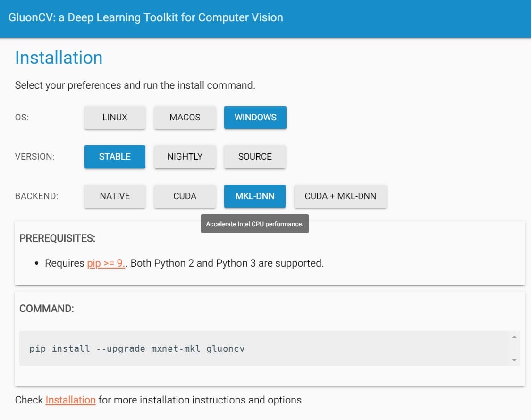531x420 pixels.
Task: Select the macOS OS option
Action: [185, 118]
